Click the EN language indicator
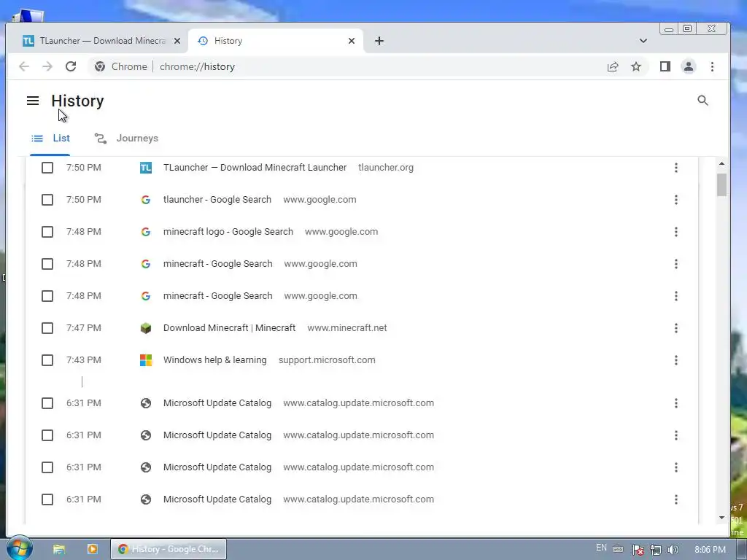The width and height of the screenshot is (747, 560). [x=601, y=548]
